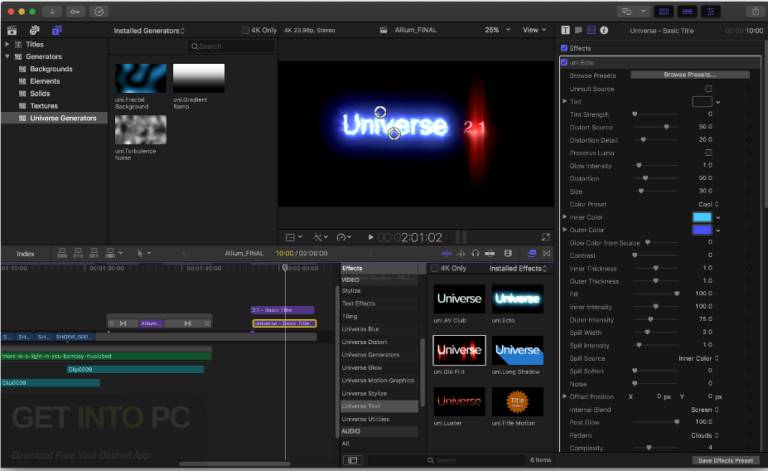
Task: Click the Connect clip edit icon
Action: point(62,253)
